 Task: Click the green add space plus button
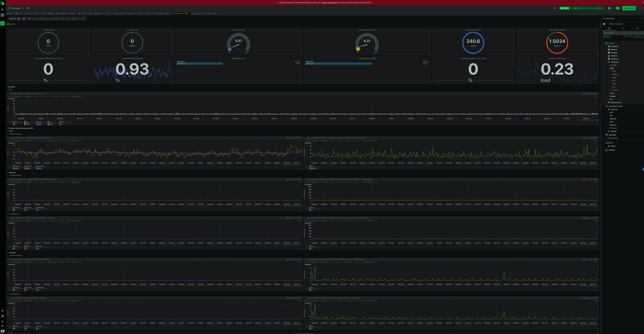pyautogui.click(x=2, y=23)
